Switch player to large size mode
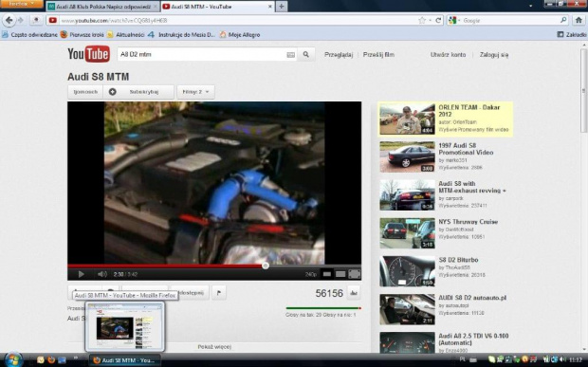588x367 pixels. click(340, 274)
